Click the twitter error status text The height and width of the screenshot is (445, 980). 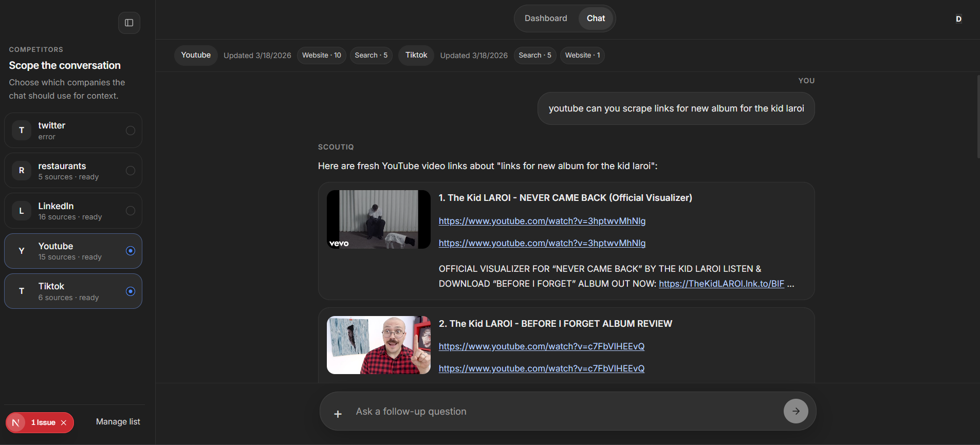click(47, 137)
